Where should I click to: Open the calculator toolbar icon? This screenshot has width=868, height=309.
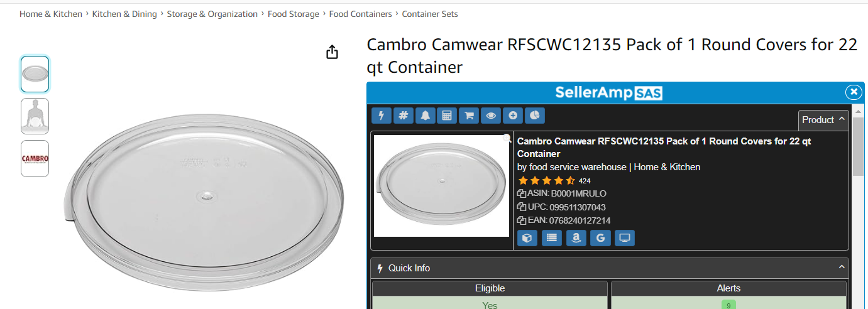click(x=447, y=116)
